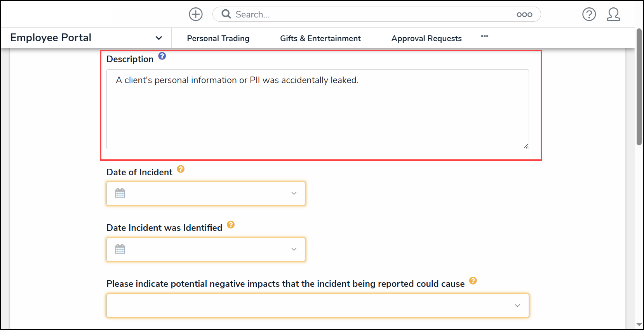Click the potential negative impacts help icon
The height and width of the screenshot is (330, 644).
click(473, 281)
